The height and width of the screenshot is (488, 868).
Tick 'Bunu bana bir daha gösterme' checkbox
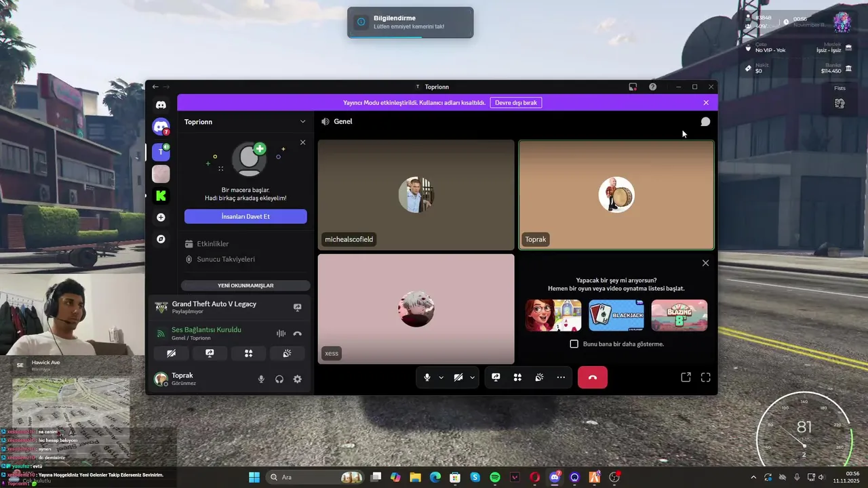pos(574,344)
